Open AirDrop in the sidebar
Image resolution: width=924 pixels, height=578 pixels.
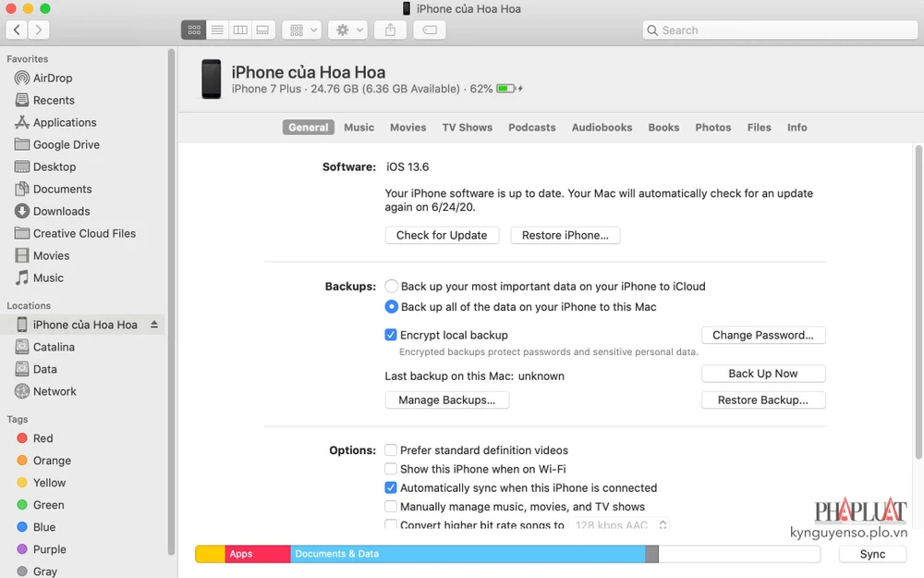(52, 79)
